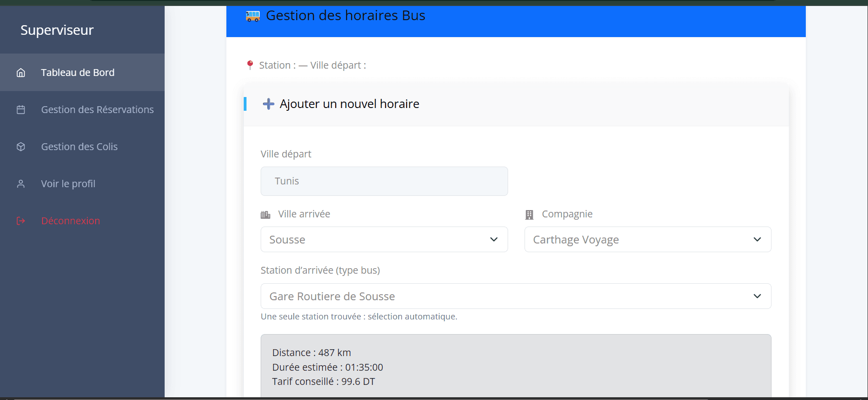Click the Station : — Ville départ text
Screen dimensions: 868x400
pos(312,65)
